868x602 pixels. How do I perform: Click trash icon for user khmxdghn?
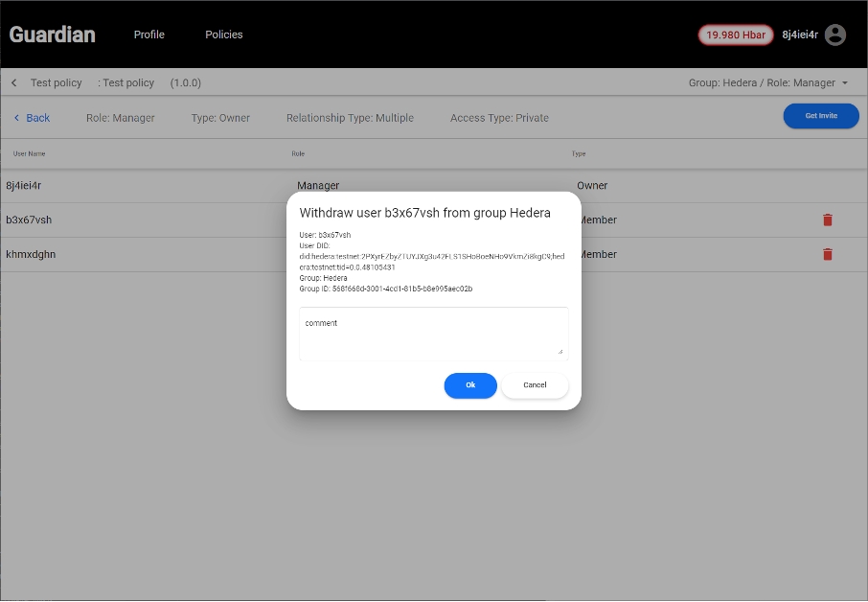click(828, 254)
